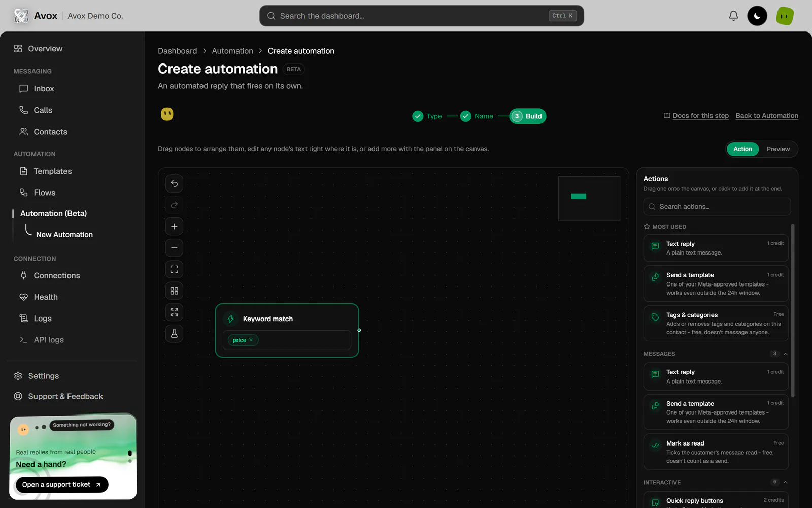Viewport: 812px width, 508px height.
Task: Click the auto-arrange grid icon on canvas
Action: [x=174, y=291]
